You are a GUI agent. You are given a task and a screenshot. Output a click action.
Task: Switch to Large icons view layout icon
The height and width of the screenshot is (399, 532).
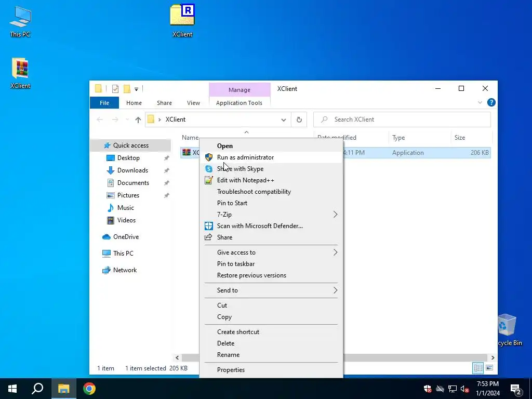point(489,368)
